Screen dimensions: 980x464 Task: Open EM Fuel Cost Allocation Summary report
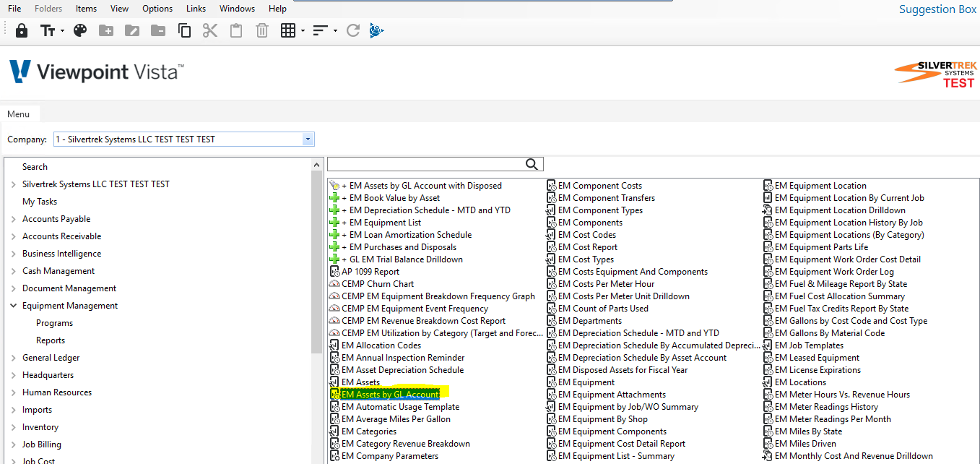coord(839,296)
